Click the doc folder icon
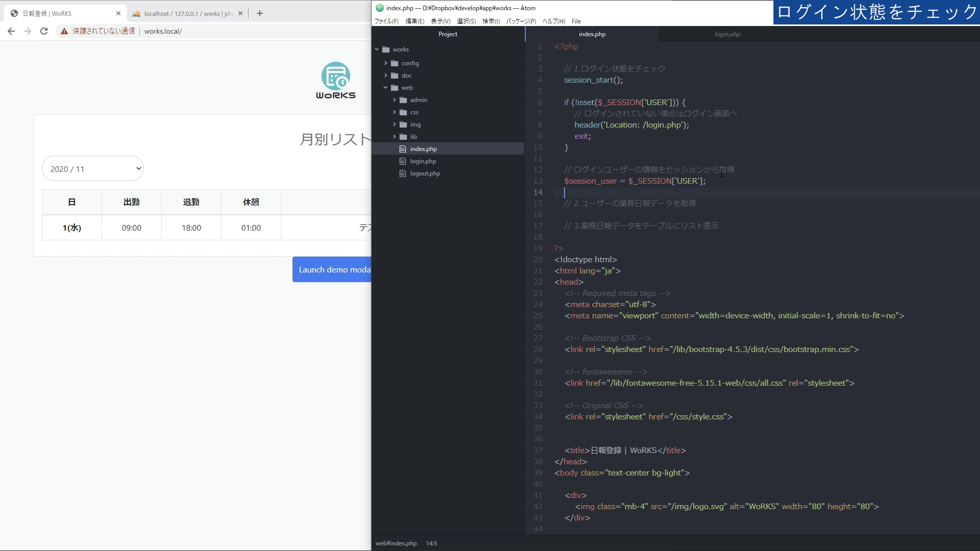 click(x=395, y=76)
